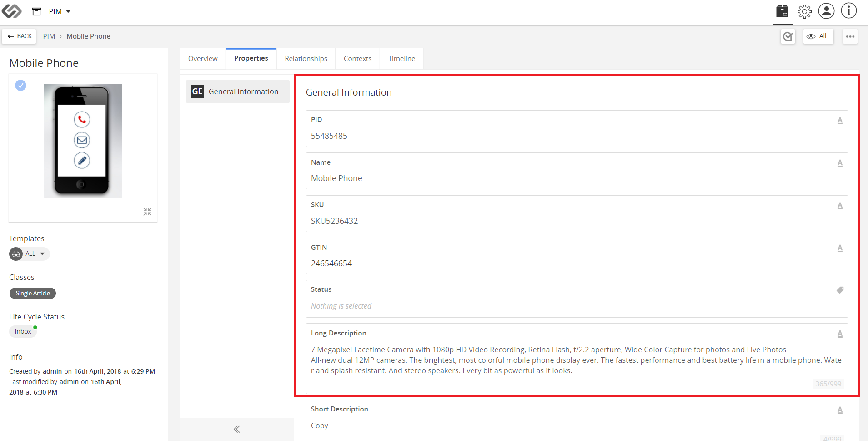
Task: Click the archive box icon beside PIM
Action: click(x=37, y=11)
